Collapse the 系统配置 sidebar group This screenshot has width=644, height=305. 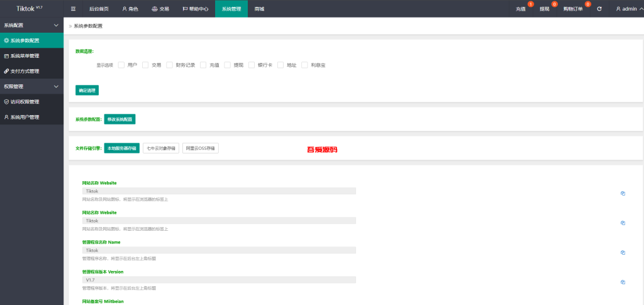31,25
